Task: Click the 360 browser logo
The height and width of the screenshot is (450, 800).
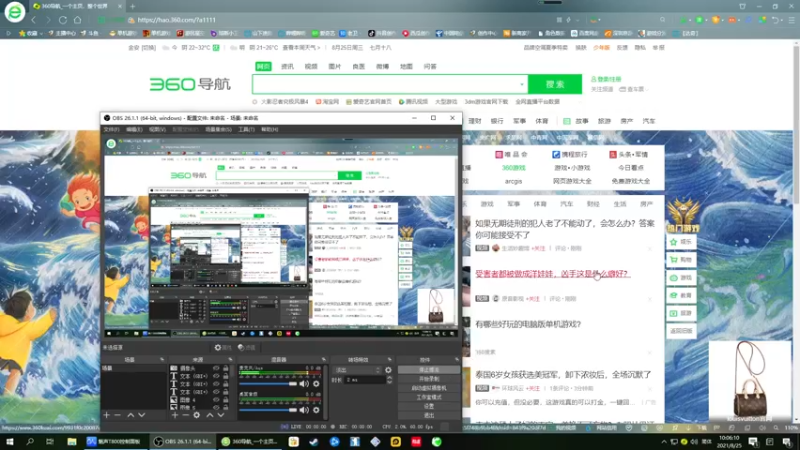Action: pyautogui.click(x=14, y=12)
